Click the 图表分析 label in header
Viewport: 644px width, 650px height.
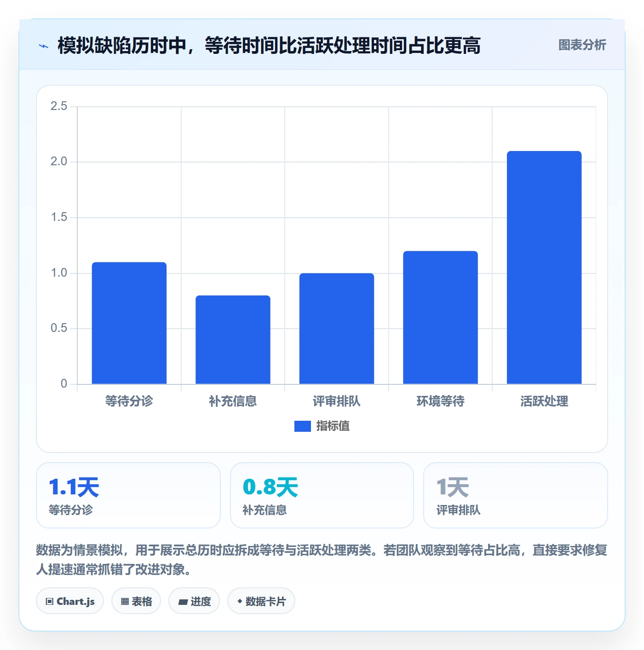pyautogui.click(x=582, y=45)
